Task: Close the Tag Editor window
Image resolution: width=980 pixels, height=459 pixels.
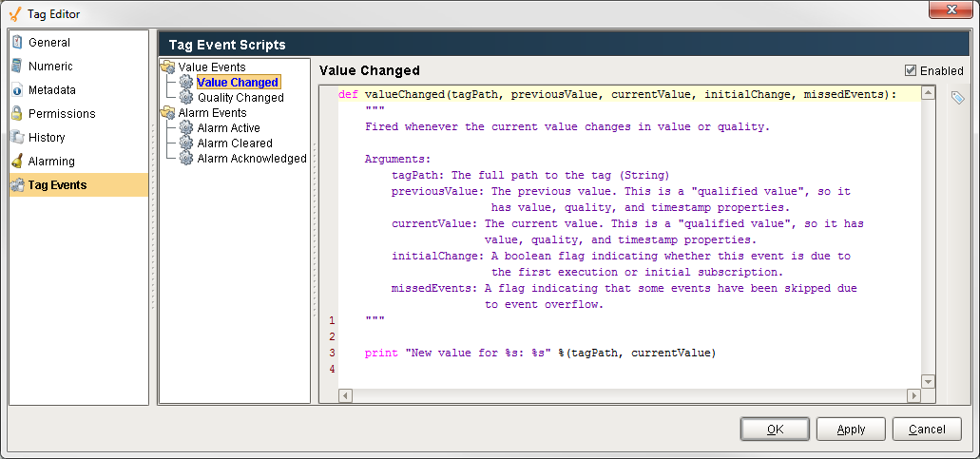Action: pos(951,10)
